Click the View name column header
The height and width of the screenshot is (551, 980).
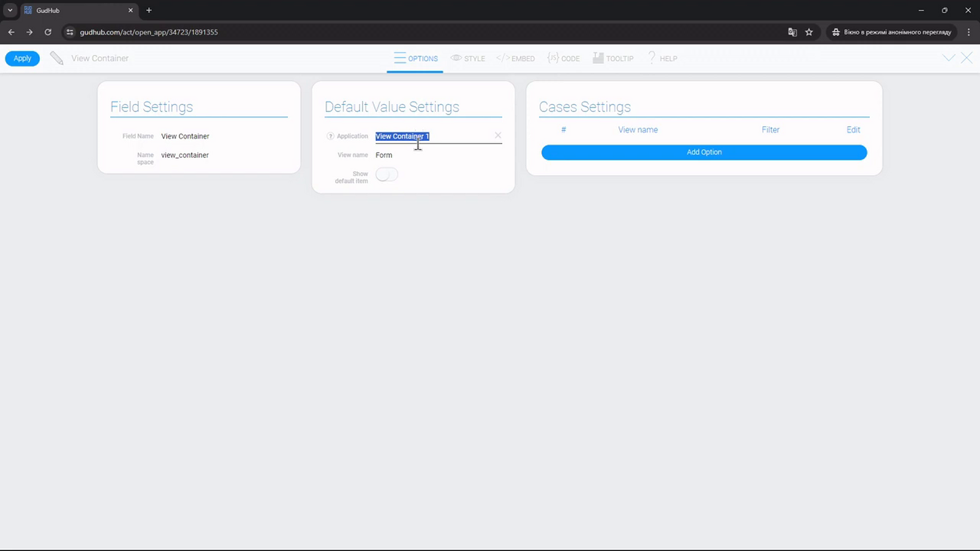[x=638, y=130]
